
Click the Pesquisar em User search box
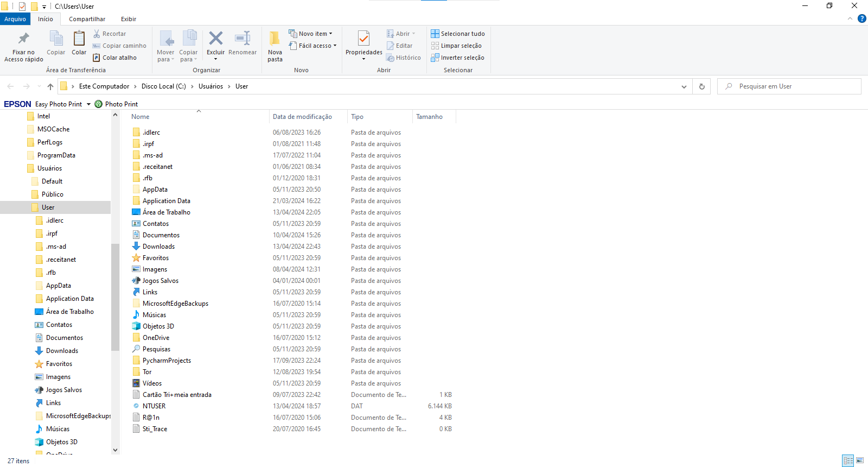tap(789, 86)
